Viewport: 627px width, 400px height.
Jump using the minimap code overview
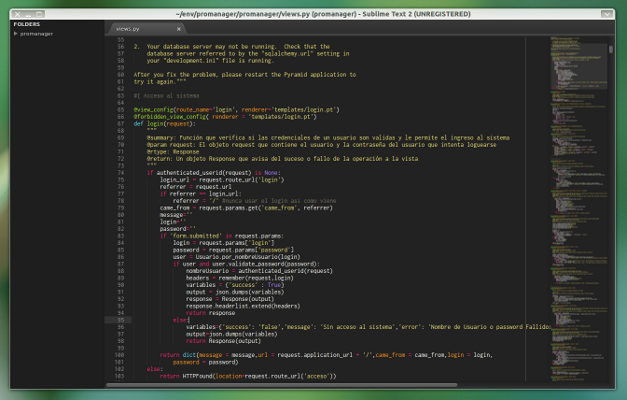pos(579,208)
